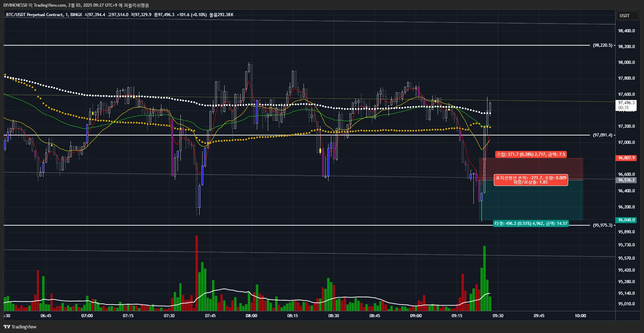Click the 95,280.0 price axis label
This screenshot has width=644, height=333.
click(626, 282)
